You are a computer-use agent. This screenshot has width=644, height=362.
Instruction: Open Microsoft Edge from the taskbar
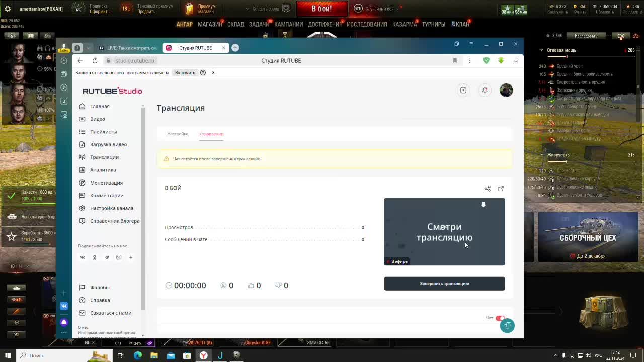(138, 355)
